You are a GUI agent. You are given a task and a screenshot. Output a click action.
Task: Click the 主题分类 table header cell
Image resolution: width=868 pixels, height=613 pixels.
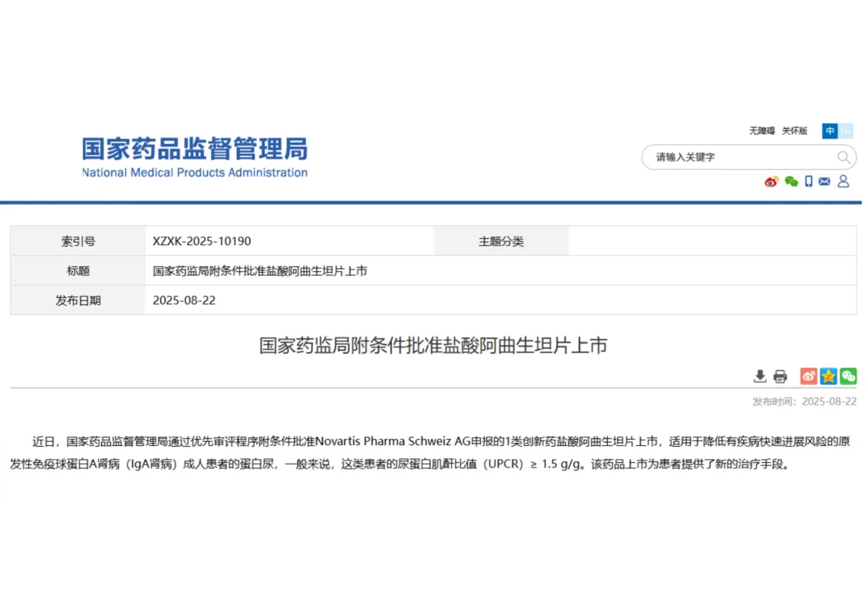pyautogui.click(x=501, y=241)
